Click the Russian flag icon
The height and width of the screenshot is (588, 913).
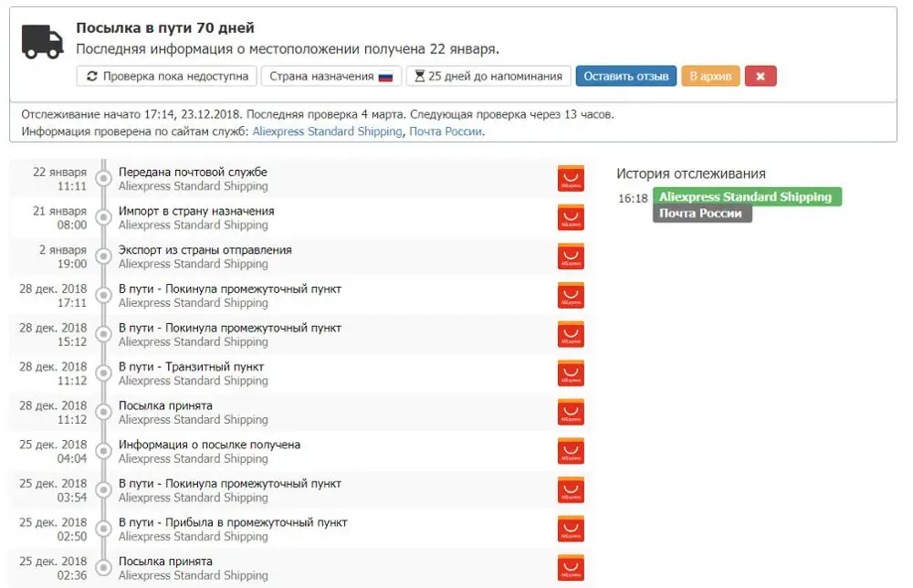pos(385,77)
